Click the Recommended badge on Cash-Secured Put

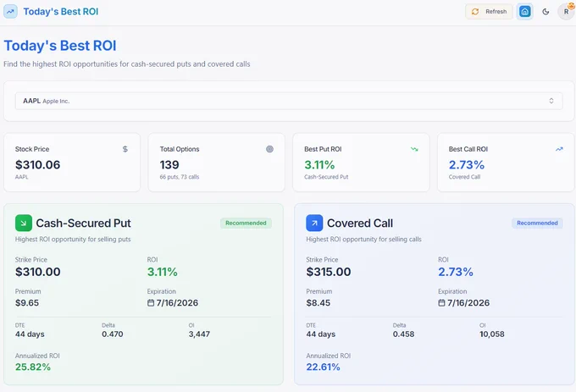click(246, 224)
